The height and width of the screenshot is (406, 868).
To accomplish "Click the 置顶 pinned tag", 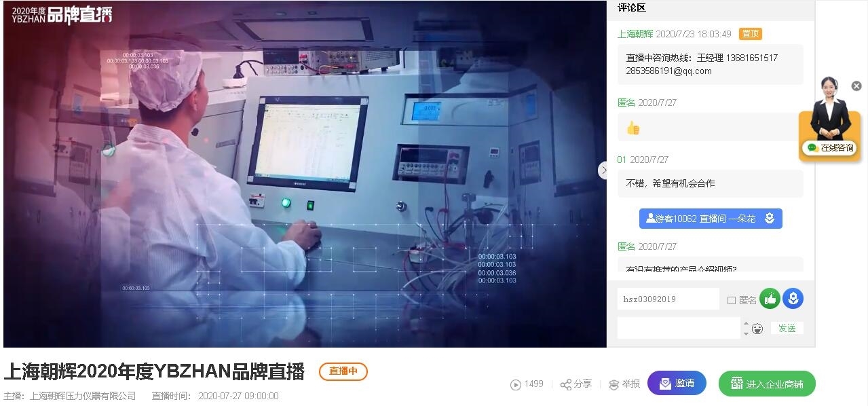I will pyautogui.click(x=750, y=34).
